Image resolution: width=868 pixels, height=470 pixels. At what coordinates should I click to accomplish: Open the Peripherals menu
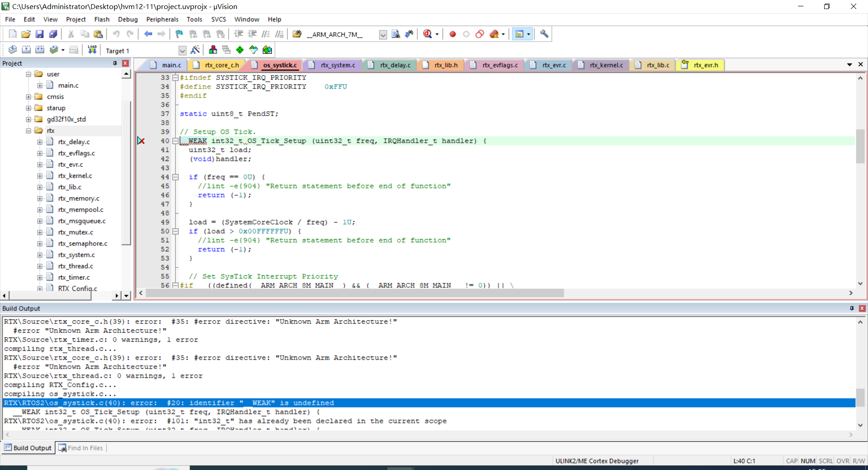click(162, 19)
